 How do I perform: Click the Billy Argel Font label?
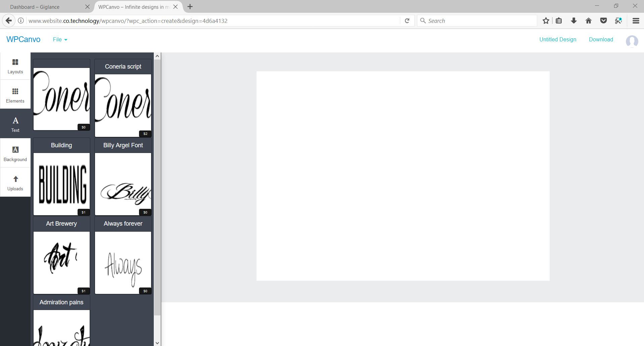tap(123, 145)
